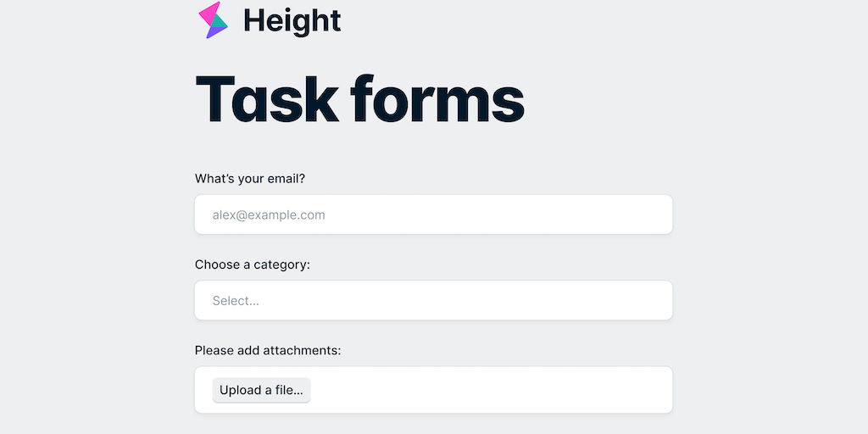Click the Height wordmark text
The height and width of the screenshot is (434, 868).
tap(292, 20)
